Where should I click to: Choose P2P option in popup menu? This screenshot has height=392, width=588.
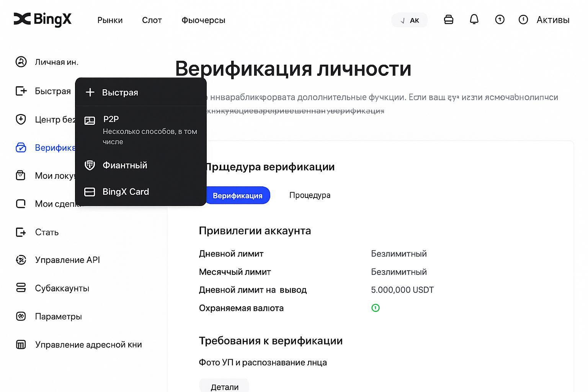click(141, 130)
